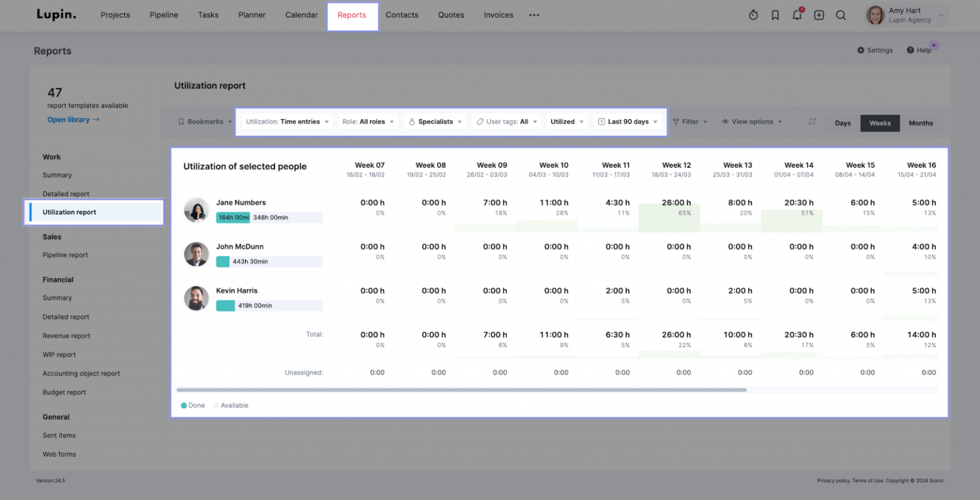Image resolution: width=980 pixels, height=500 pixels.
Task: Open bookmarks from the top bar
Action: tap(775, 15)
